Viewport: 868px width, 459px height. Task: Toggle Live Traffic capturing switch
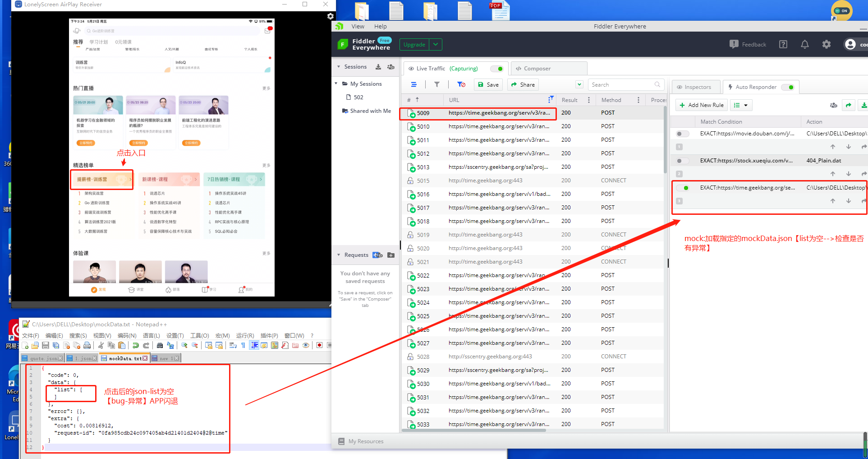[x=497, y=69]
